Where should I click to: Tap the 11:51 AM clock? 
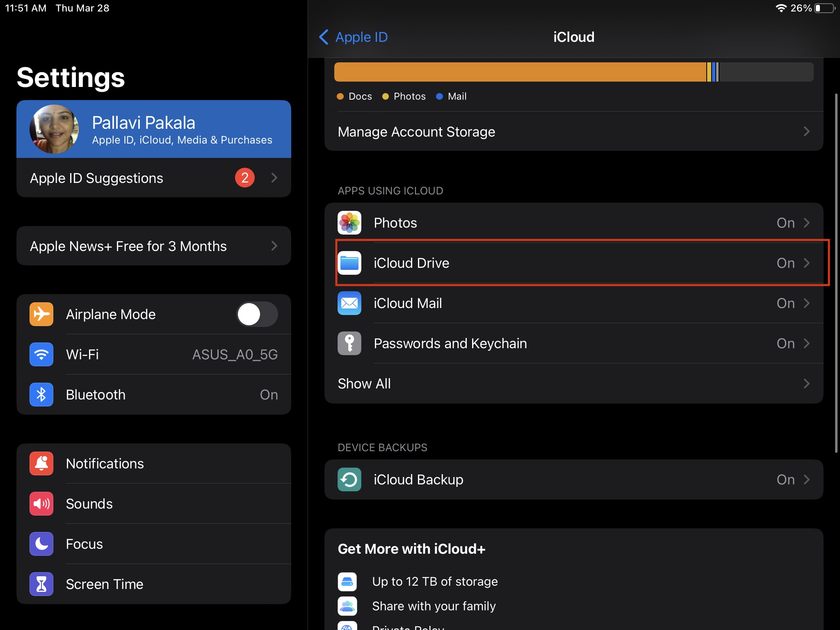tap(25, 8)
